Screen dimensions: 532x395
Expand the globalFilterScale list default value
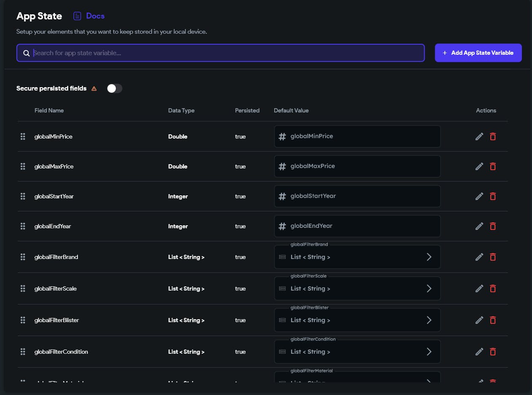pos(429,288)
